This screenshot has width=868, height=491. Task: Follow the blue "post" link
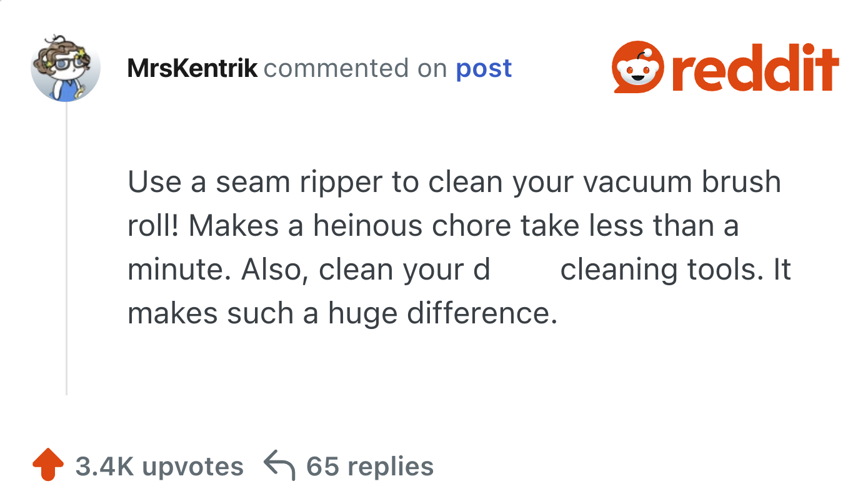[484, 68]
